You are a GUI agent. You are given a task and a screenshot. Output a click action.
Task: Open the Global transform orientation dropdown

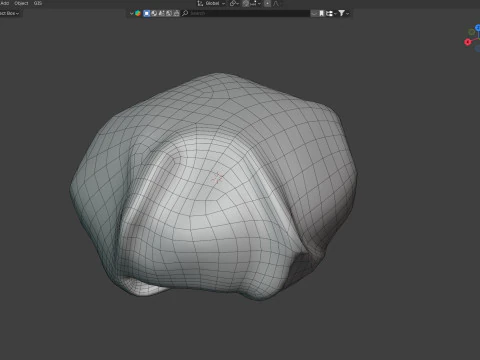pos(215,3)
